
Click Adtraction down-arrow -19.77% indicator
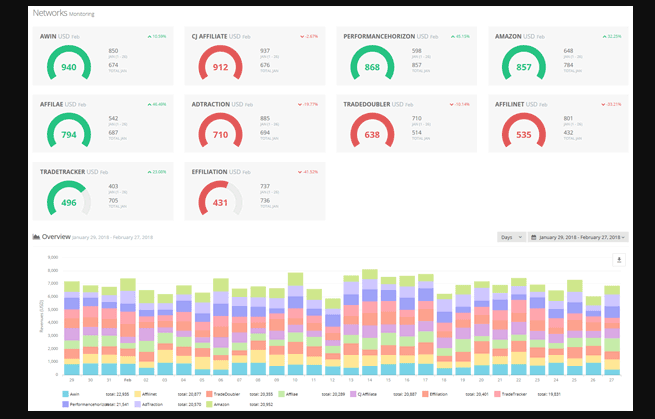coord(307,104)
